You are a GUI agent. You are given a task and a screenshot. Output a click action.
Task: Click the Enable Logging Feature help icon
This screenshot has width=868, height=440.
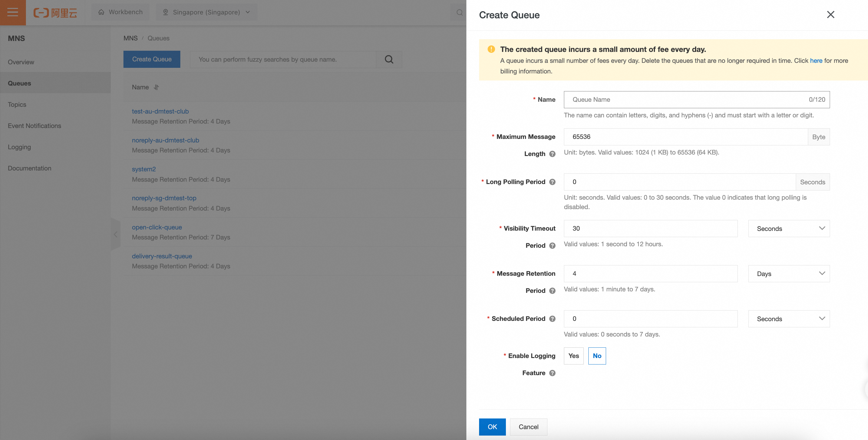pyautogui.click(x=552, y=373)
